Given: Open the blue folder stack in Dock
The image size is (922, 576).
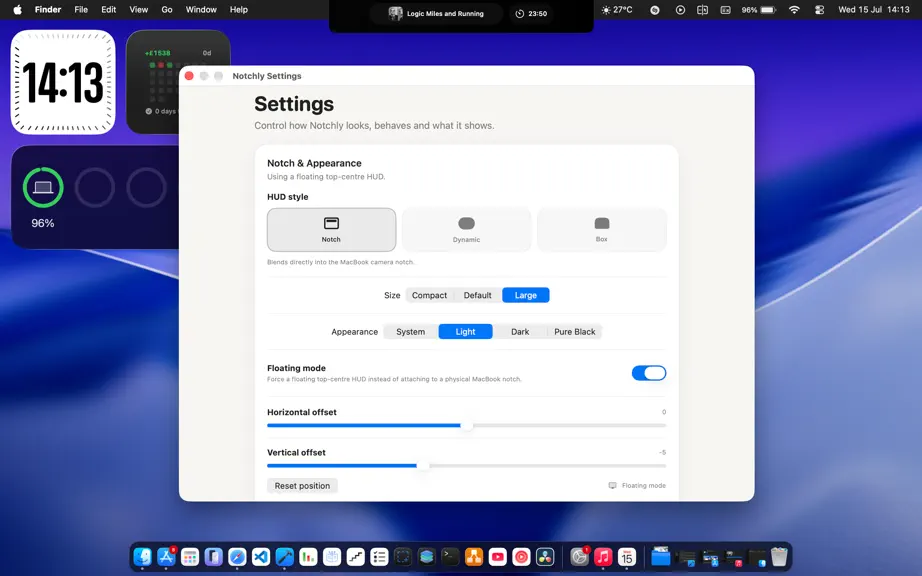Looking at the screenshot, I should coord(660,556).
